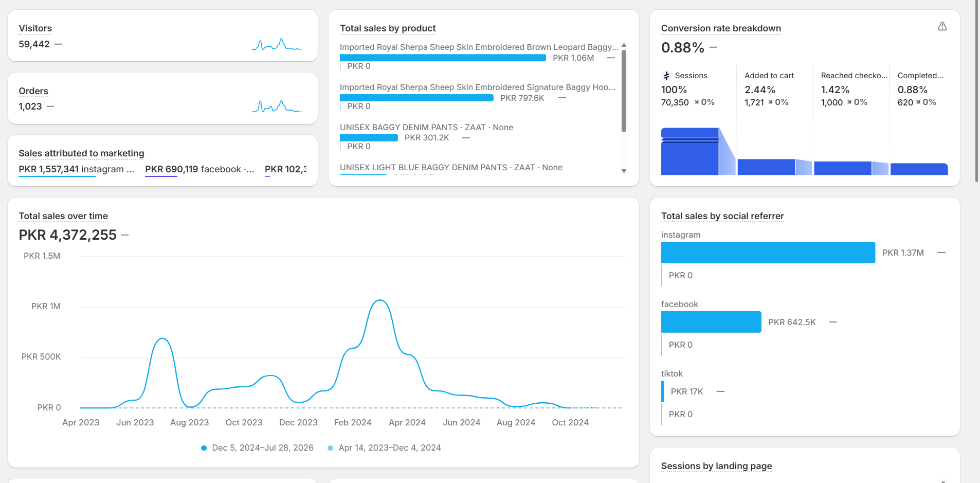980x483 pixels.
Task: Open the Visitors report title
Action: point(35,28)
